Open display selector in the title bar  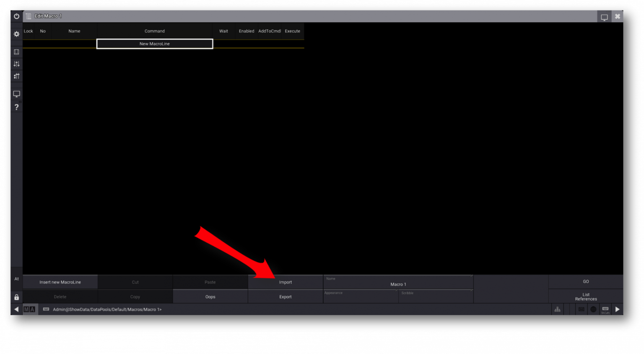click(x=604, y=17)
